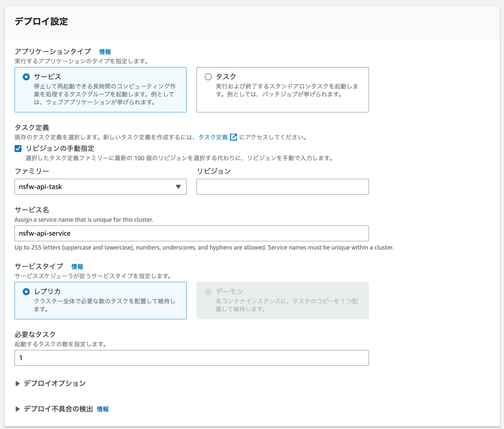Open the nsfw-api-task family selector

pos(100,187)
